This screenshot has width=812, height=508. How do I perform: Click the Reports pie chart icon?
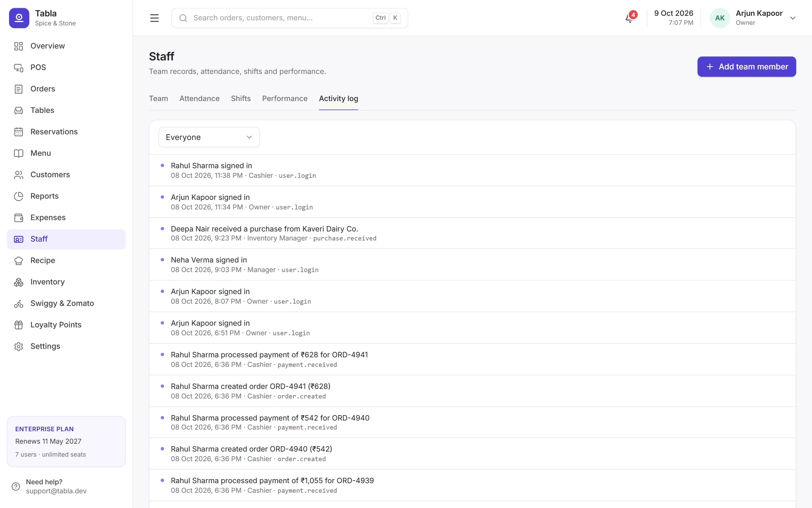tap(18, 196)
